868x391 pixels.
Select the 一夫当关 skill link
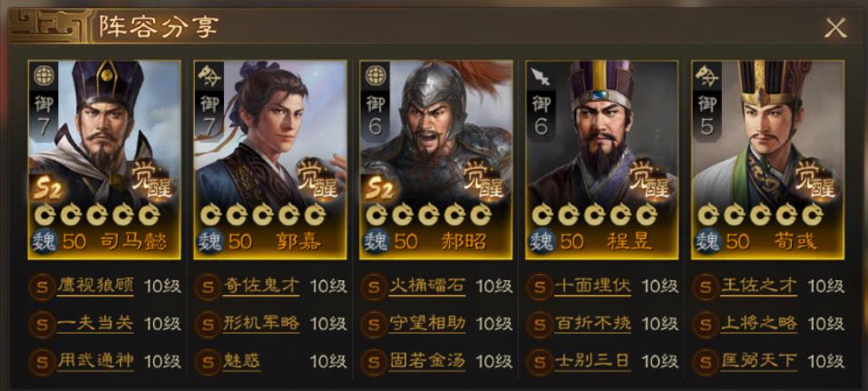pyautogui.click(x=95, y=324)
